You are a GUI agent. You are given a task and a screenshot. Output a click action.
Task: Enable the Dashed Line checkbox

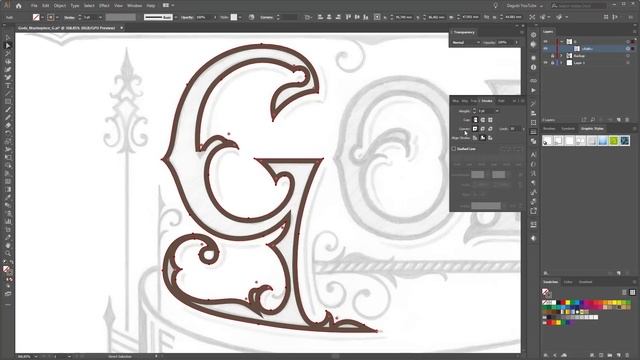click(x=454, y=149)
